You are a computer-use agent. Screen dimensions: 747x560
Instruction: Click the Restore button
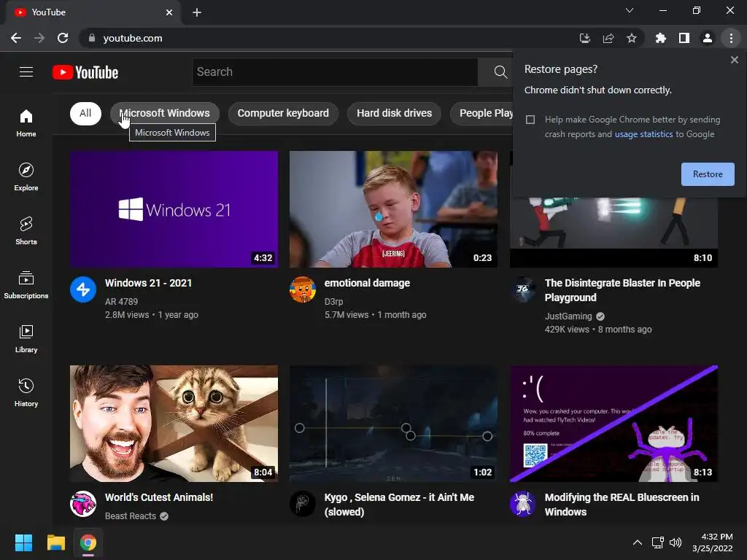click(x=708, y=174)
